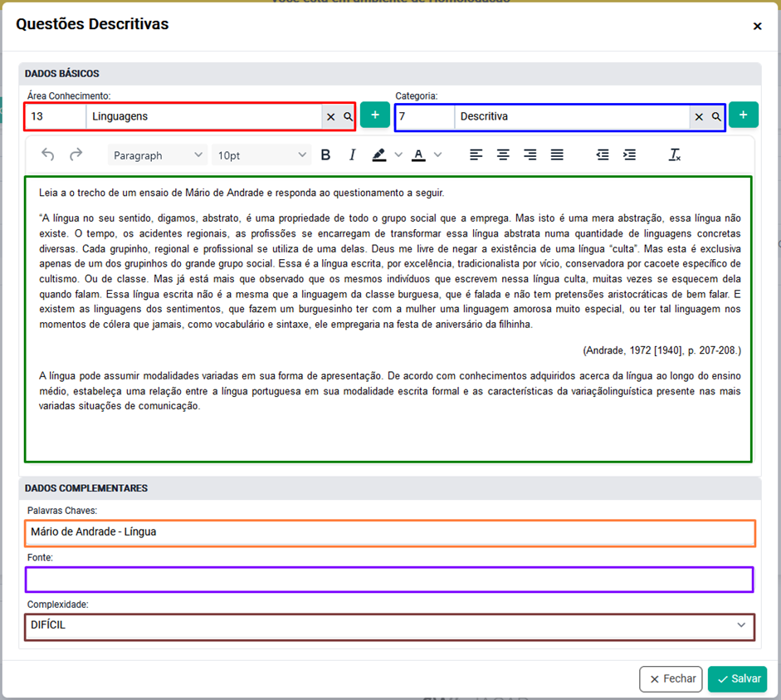781x700 pixels.
Task: Edit the Palavras Chaves field
Action: tap(390, 532)
